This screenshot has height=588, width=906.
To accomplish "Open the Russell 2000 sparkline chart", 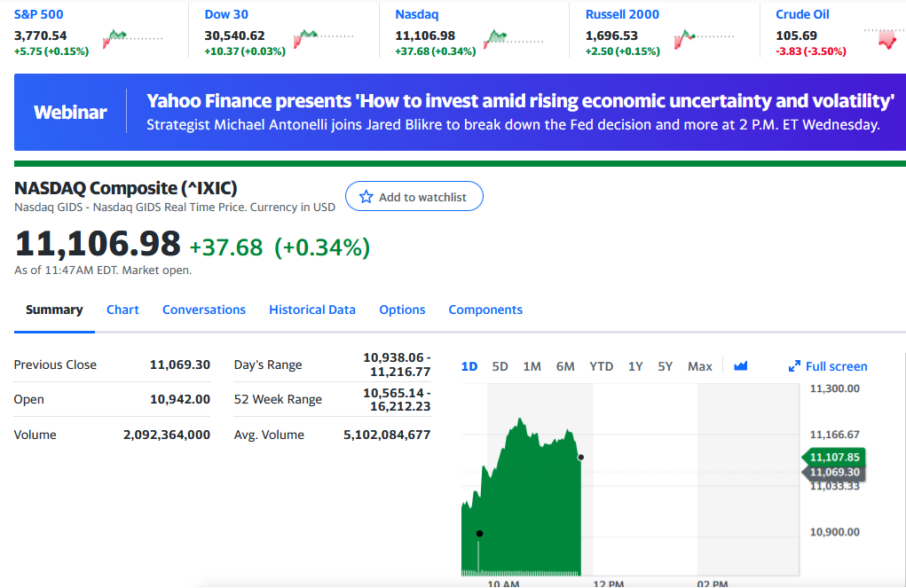I will point(704,39).
